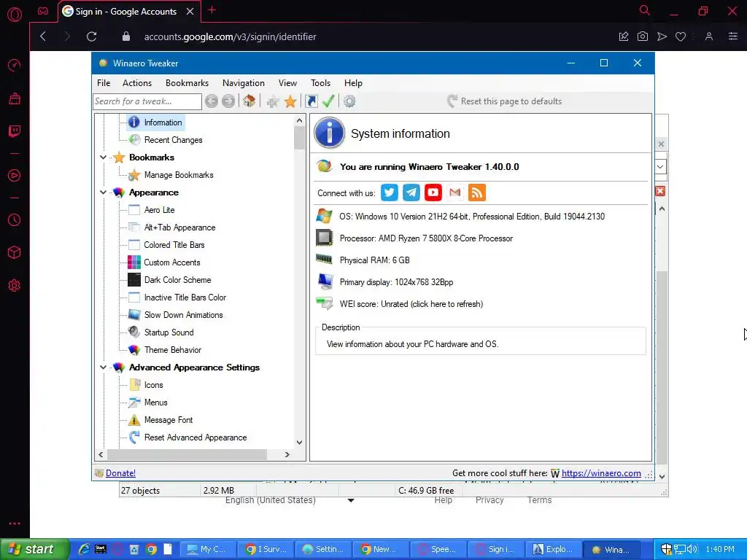The width and height of the screenshot is (747, 560).
Task: Select Aero Lite tweak
Action: point(159,210)
